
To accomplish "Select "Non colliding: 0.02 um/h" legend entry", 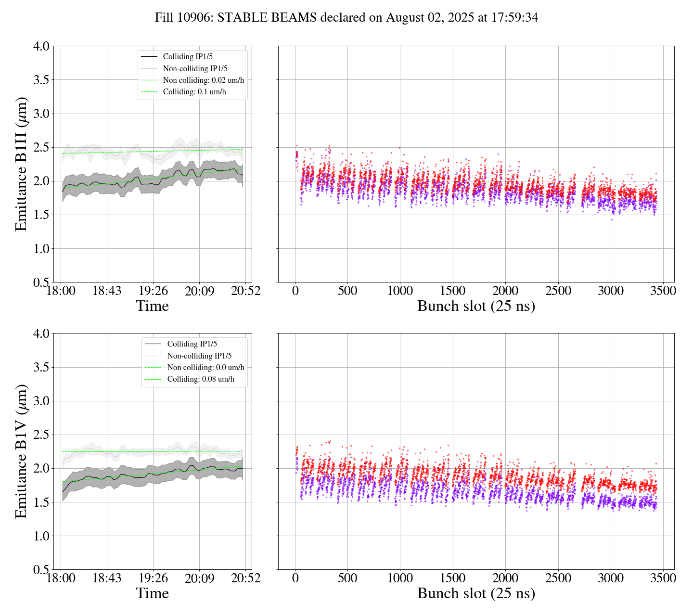I will (204, 80).
